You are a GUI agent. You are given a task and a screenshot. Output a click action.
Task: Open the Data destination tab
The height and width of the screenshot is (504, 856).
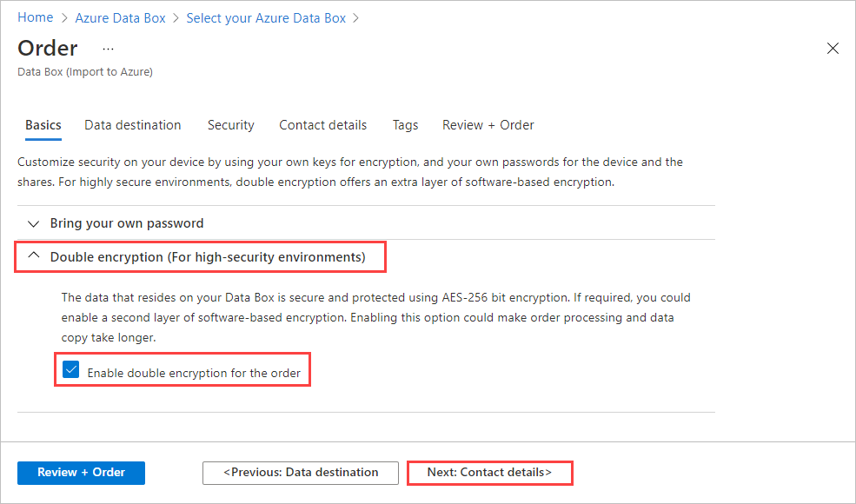tap(132, 124)
